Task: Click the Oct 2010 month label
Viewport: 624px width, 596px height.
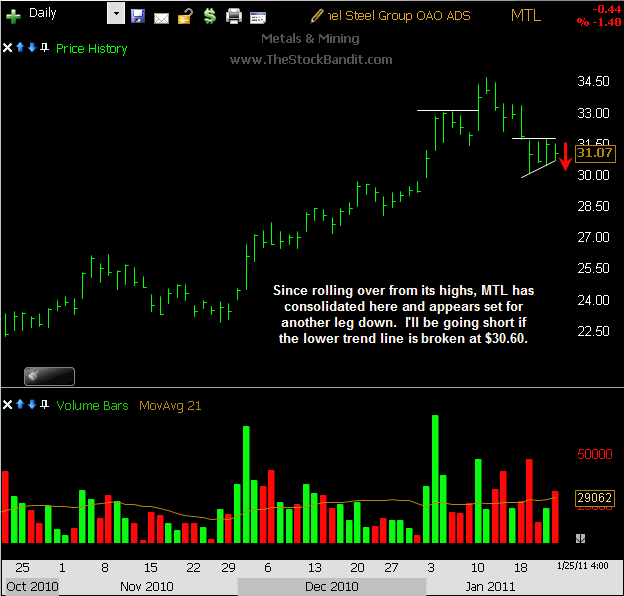Action: click(32, 586)
